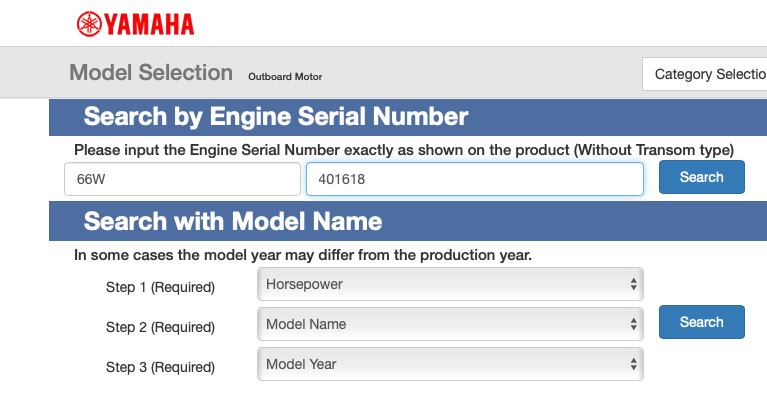Image resolution: width=767 pixels, height=402 pixels.
Task: Open the Category Selection dropdown
Action: click(x=704, y=74)
